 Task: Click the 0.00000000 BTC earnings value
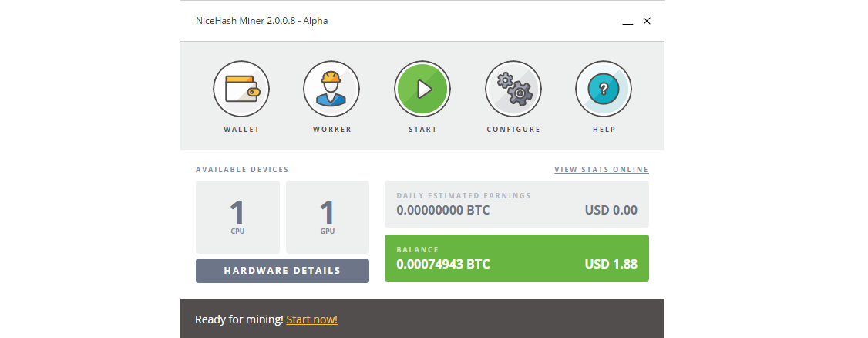coord(443,211)
